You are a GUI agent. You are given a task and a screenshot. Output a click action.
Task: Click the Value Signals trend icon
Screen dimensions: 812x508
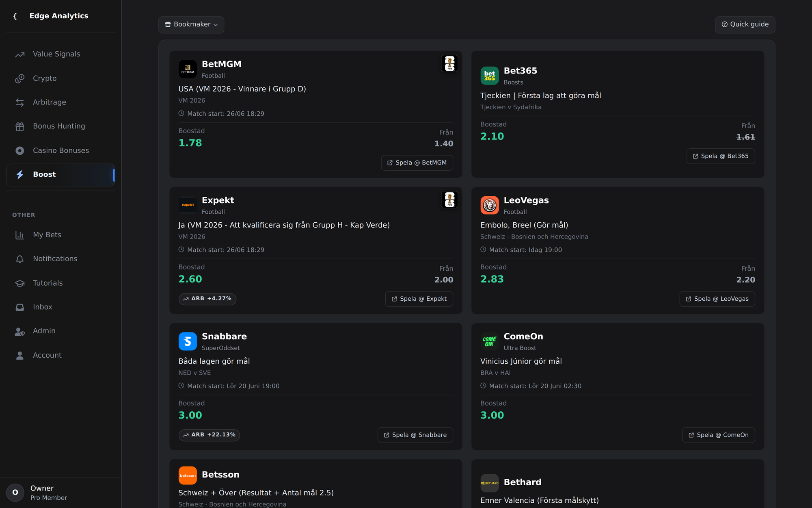click(20, 54)
